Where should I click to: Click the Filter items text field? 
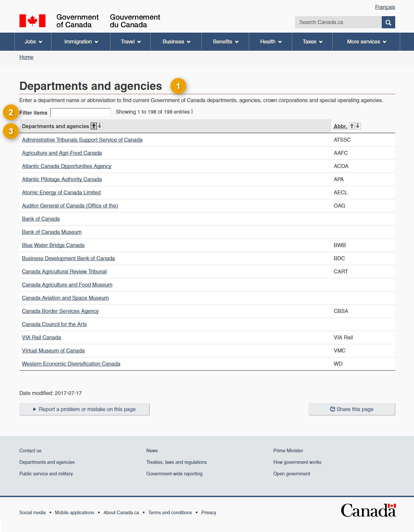[x=80, y=113]
